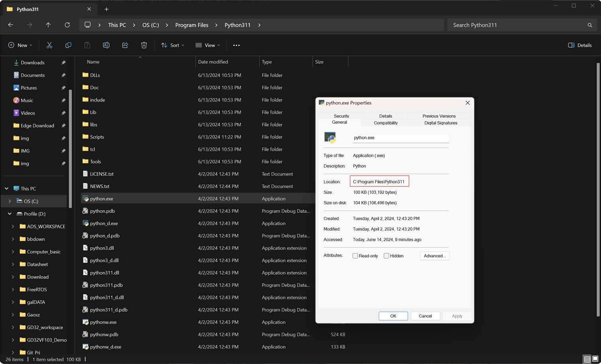Screen dimensions: 601x364
Task: Tick the Read-only attribute checkbox
Action: coord(355,256)
